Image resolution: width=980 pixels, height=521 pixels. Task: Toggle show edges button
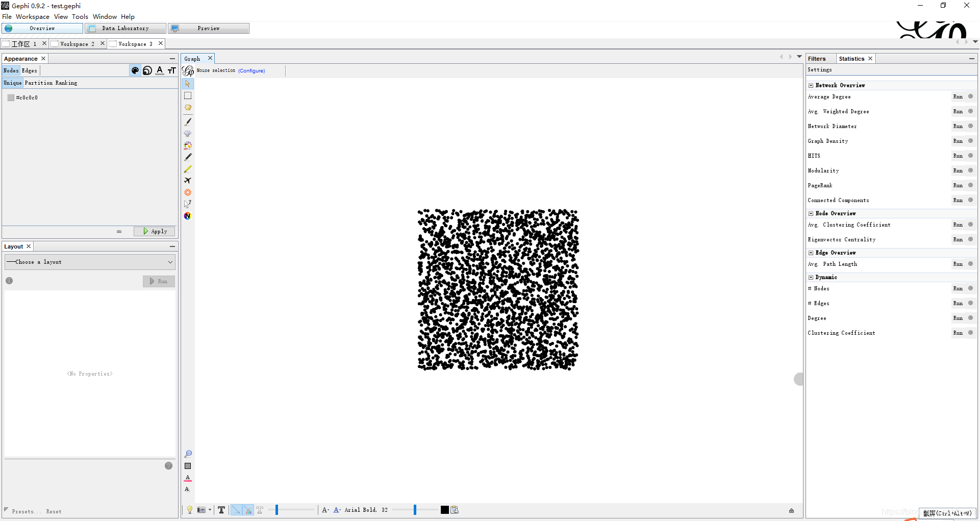coord(236,510)
